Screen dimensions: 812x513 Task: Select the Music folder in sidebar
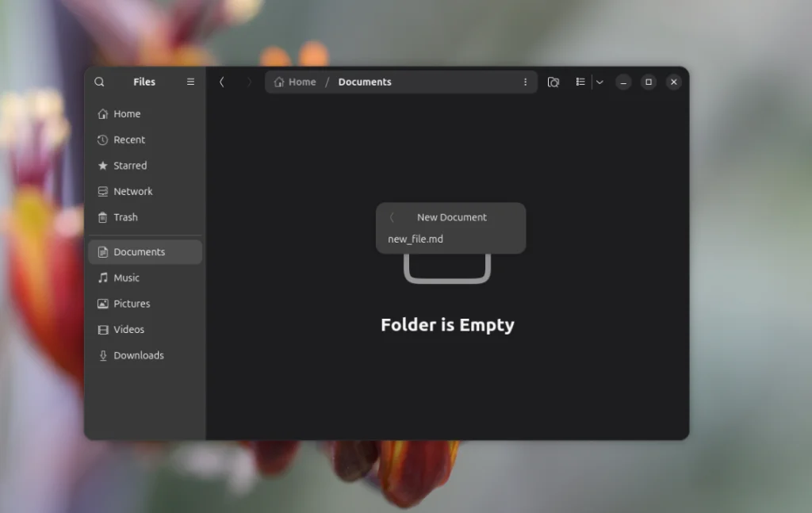128,278
